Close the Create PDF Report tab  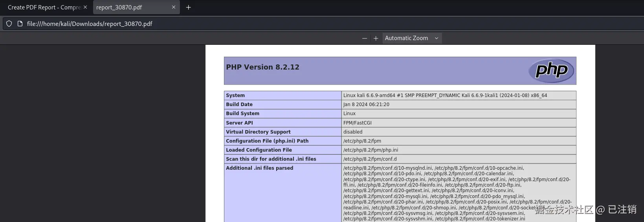[x=85, y=7]
